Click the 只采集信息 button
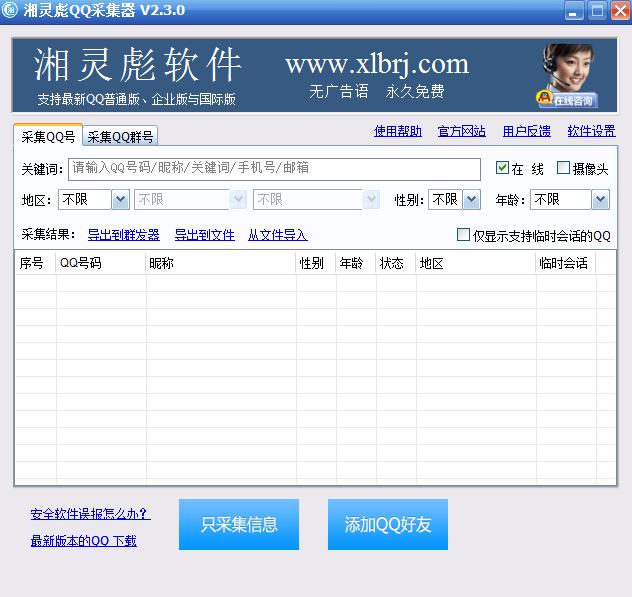Screen dimensions: 632x597 click(x=239, y=524)
